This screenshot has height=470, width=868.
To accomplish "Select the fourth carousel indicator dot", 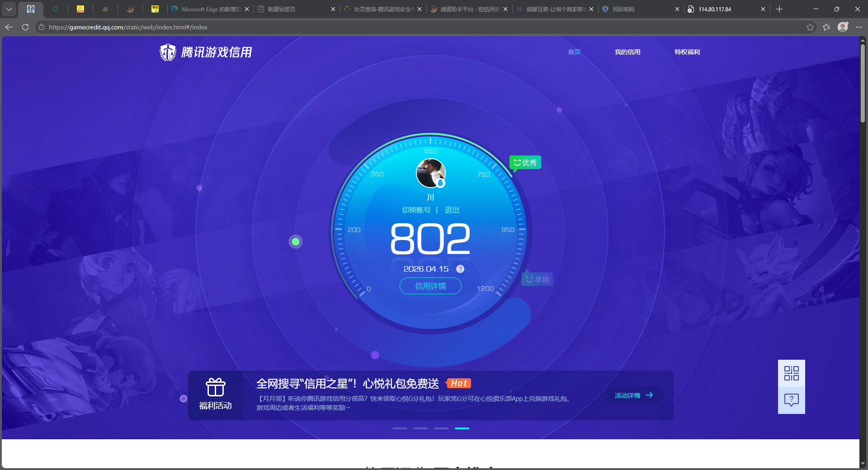I will point(462,428).
